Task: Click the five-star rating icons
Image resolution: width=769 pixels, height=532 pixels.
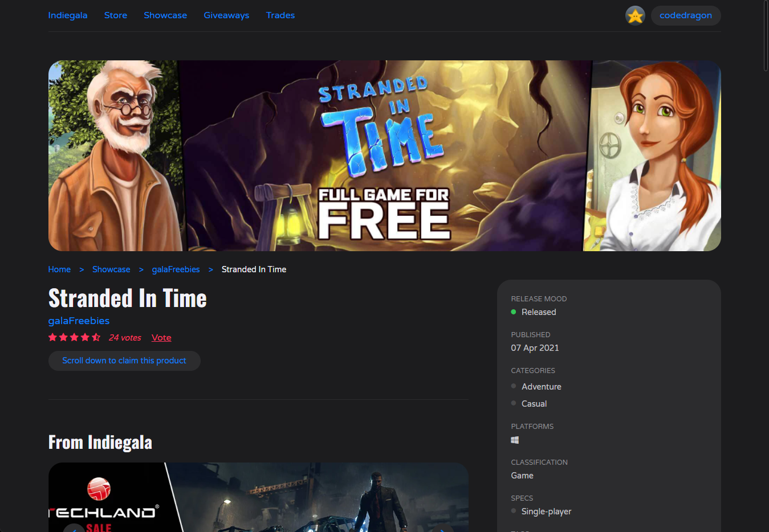Action: click(x=74, y=337)
